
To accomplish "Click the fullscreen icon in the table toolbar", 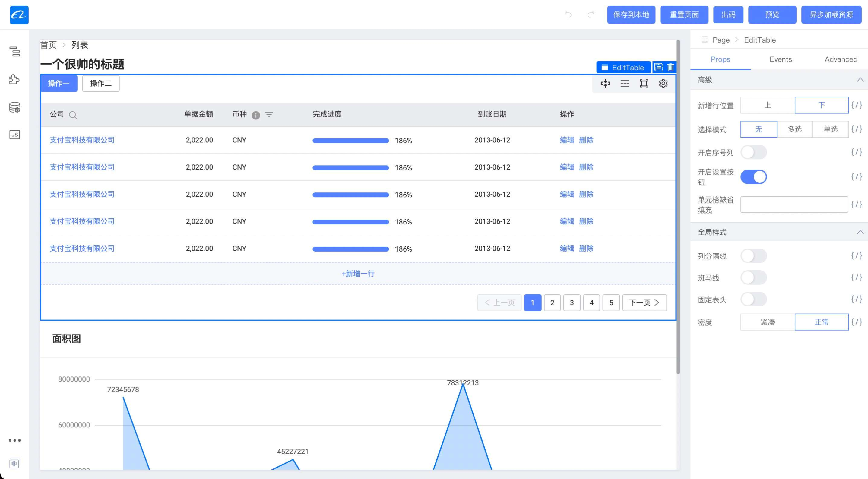I will coord(644,83).
